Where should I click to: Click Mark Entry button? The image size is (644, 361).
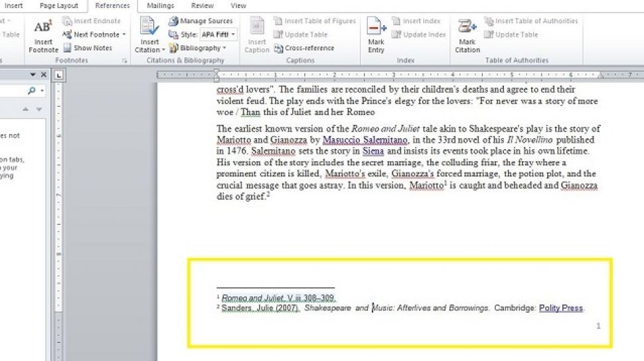(x=376, y=35)
